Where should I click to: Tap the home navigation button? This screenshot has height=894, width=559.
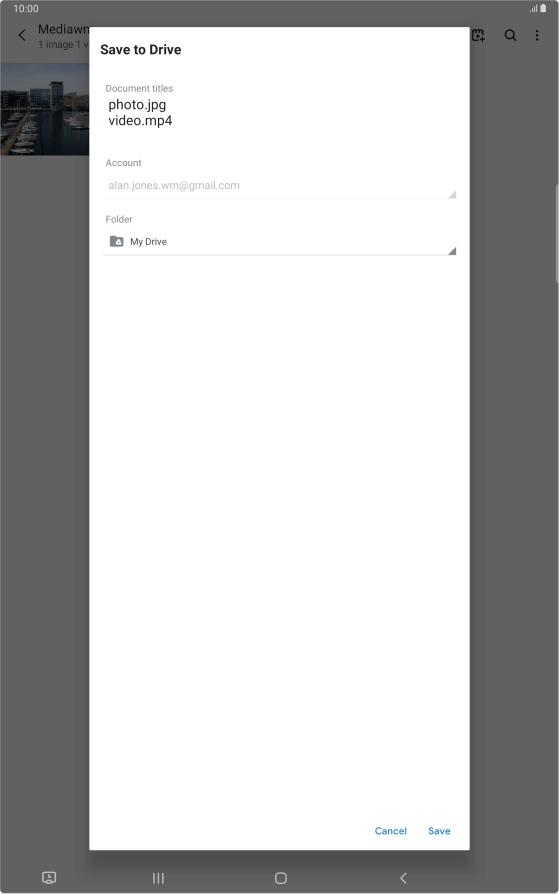(281, 878)
